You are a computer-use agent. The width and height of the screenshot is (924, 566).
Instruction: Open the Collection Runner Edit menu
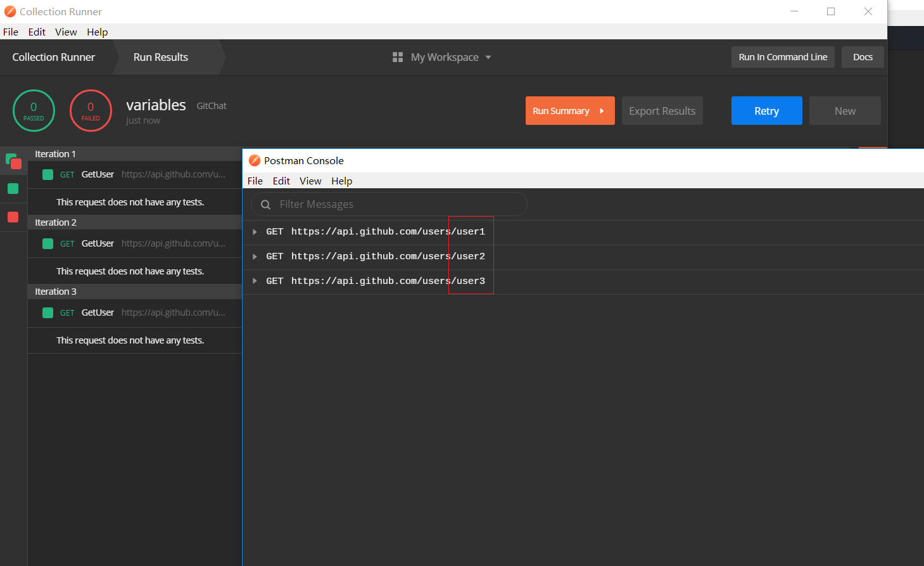coord(37,32)
